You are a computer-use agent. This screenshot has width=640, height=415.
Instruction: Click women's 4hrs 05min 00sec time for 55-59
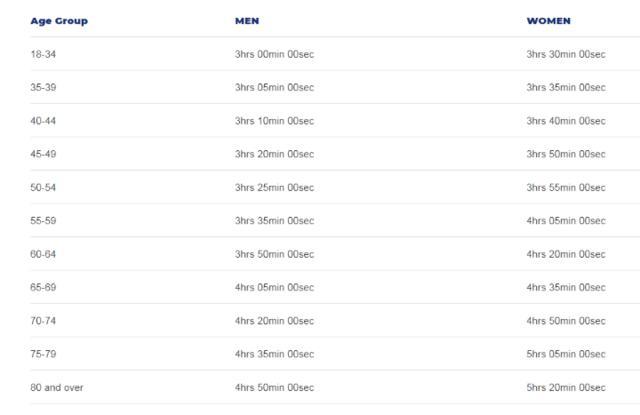pyautogui.click(x=566, y=220)
